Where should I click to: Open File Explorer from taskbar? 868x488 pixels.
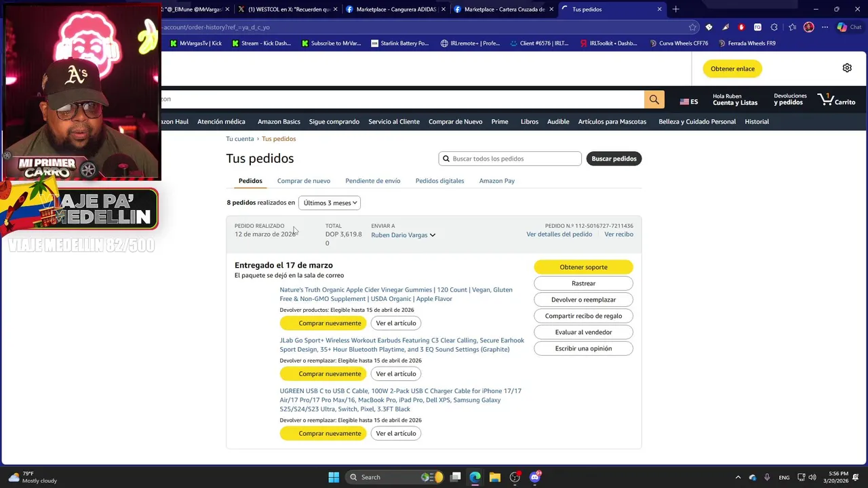coord(495,477)
